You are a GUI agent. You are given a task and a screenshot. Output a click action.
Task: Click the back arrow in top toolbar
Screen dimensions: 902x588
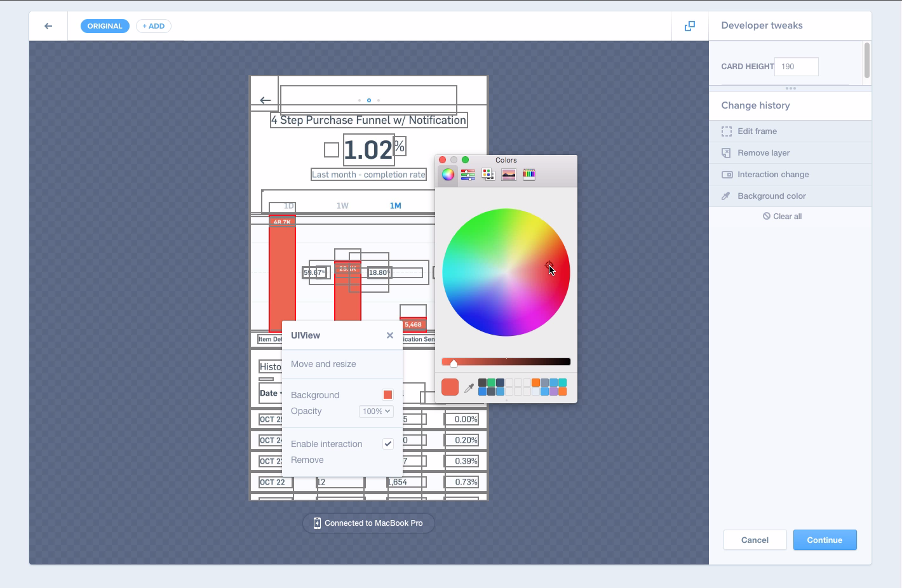point(48,26)
